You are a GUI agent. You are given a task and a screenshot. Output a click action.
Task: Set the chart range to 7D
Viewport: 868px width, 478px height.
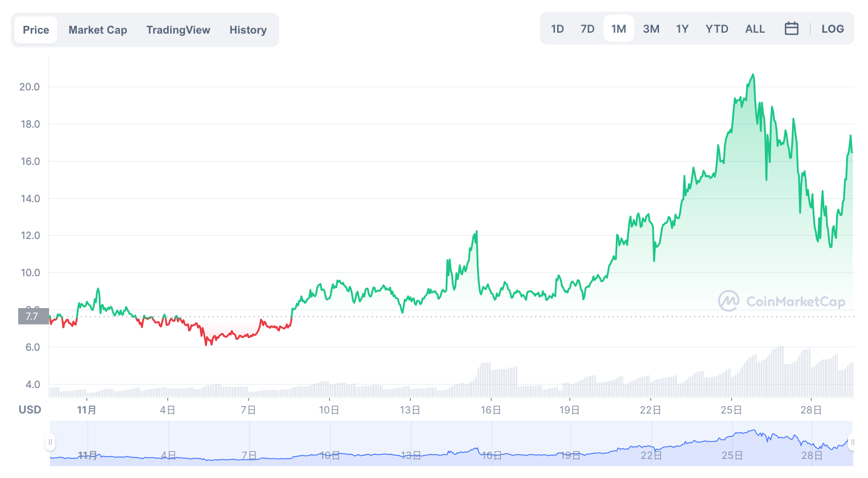[x=587, y=29]
